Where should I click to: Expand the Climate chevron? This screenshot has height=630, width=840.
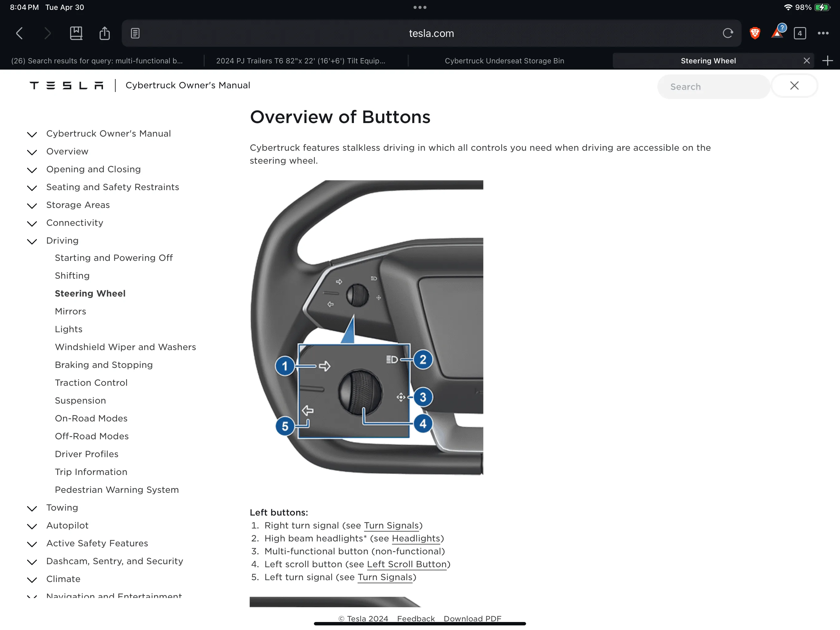click(x=32, y=580)
